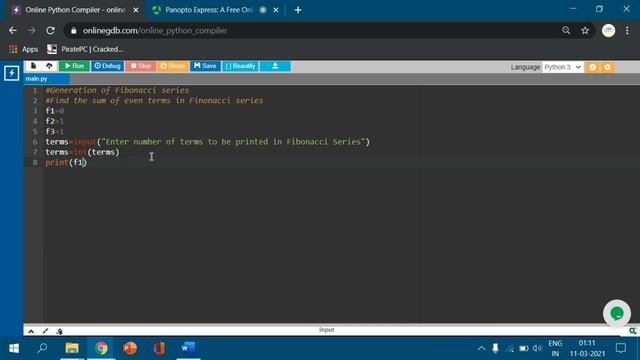Bookmark this page with the star icon
This screenshot has height=360, width=640.
point(585,31)
